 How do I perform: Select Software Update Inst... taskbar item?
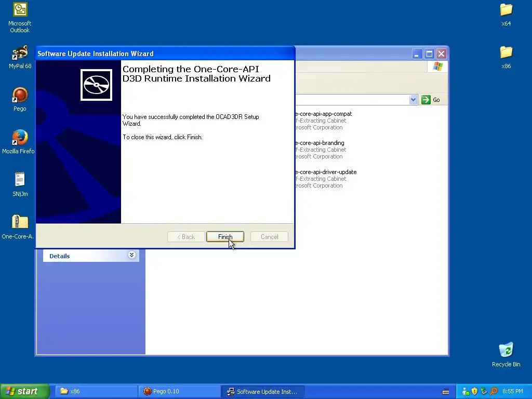click(262, 391)
